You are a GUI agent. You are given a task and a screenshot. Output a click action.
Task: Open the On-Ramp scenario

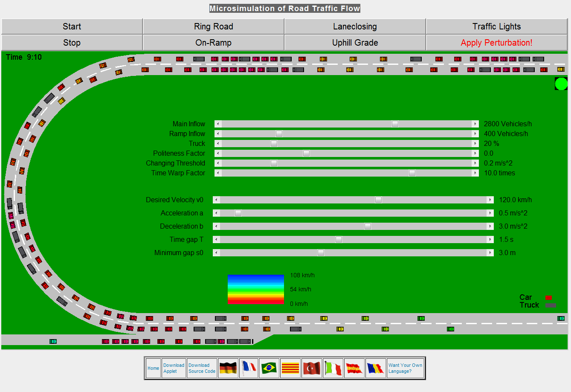[x=213, y=43]
